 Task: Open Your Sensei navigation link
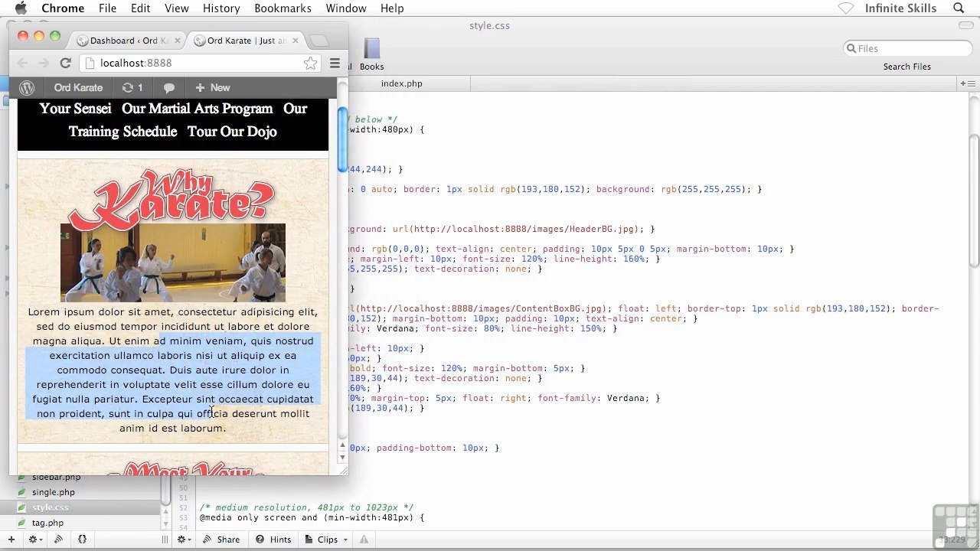point(75,109)
